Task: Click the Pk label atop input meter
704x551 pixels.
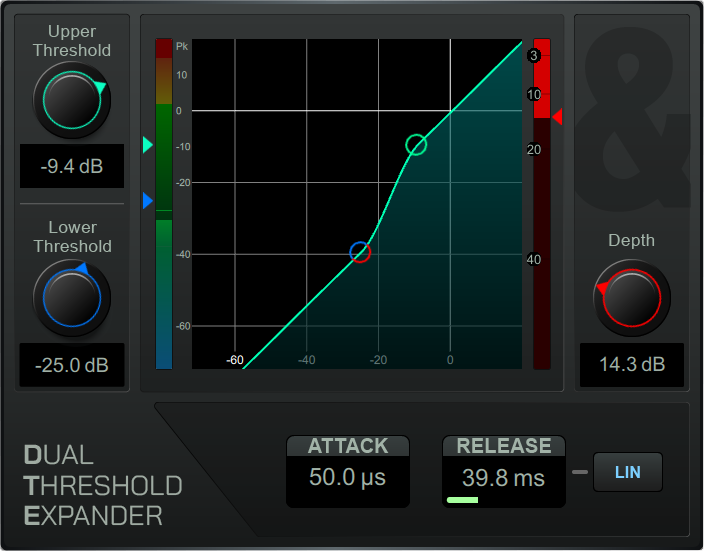Action: click(182, 46)
